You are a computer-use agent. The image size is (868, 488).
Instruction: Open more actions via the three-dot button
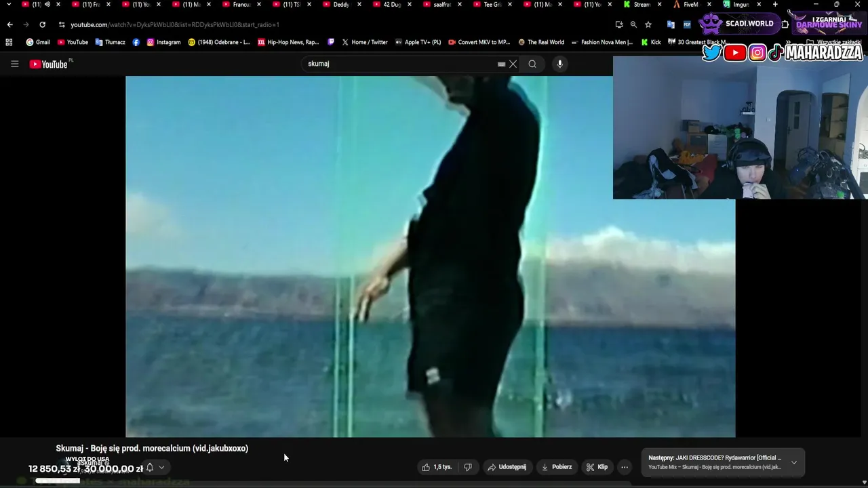[x=625, y=467]
